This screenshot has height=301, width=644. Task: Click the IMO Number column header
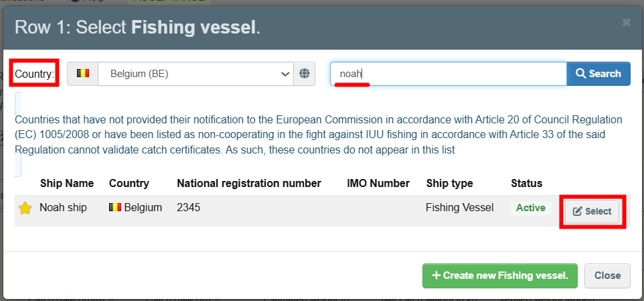click(x=378, y=183)
